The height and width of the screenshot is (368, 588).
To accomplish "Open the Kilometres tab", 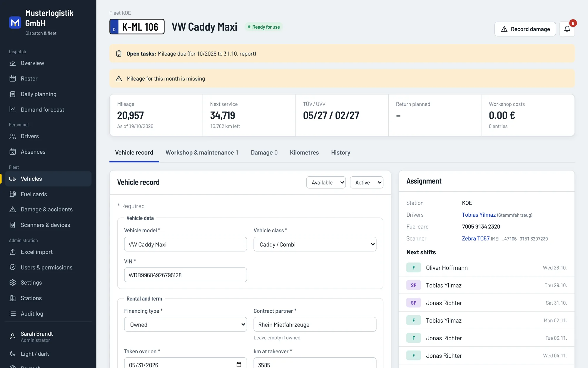I will pos(304,152).
